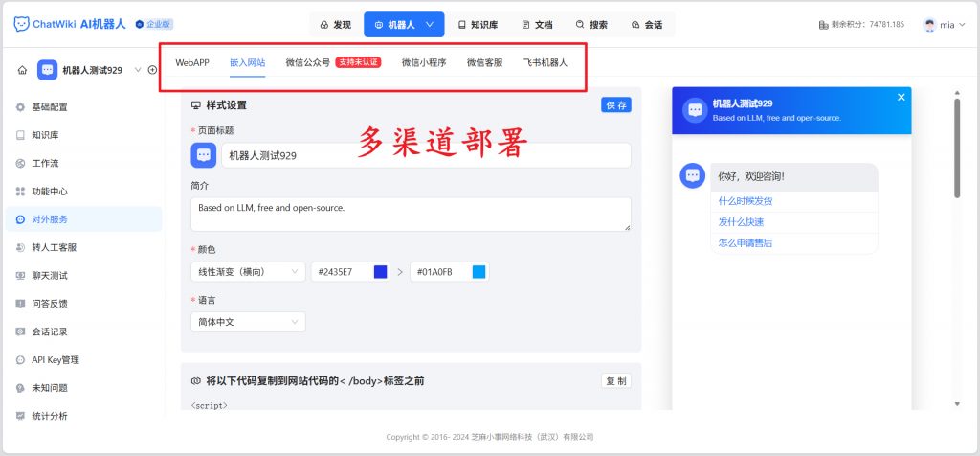Click the #2435E7 blue color swatch

[380, 271]
